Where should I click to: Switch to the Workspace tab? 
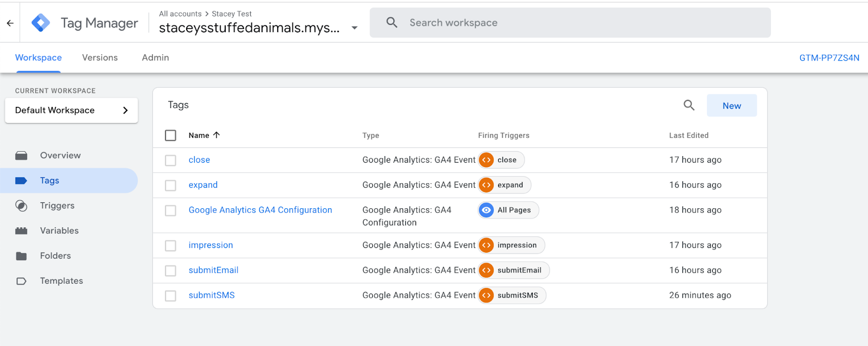coord(39,57)
